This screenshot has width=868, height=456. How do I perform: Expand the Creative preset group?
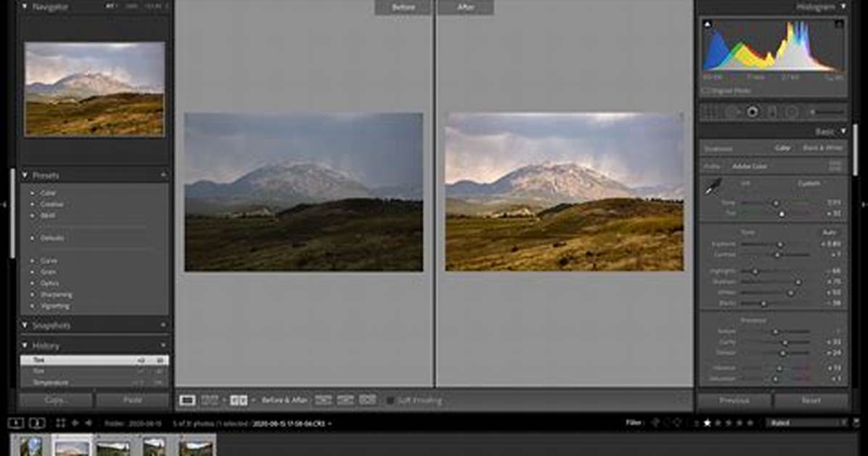32,205
